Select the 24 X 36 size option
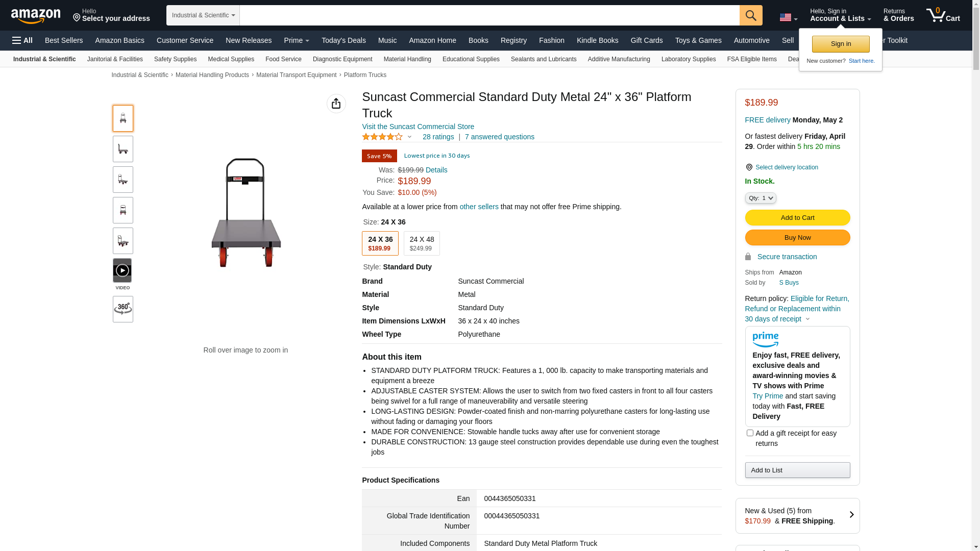980x551 pixels. [x=380, y=243]
